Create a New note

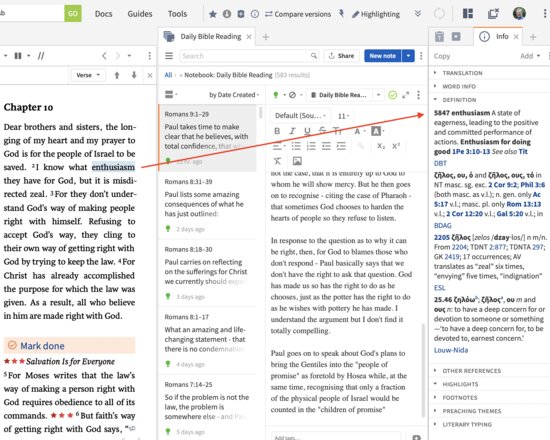click(x=382, y=56)
